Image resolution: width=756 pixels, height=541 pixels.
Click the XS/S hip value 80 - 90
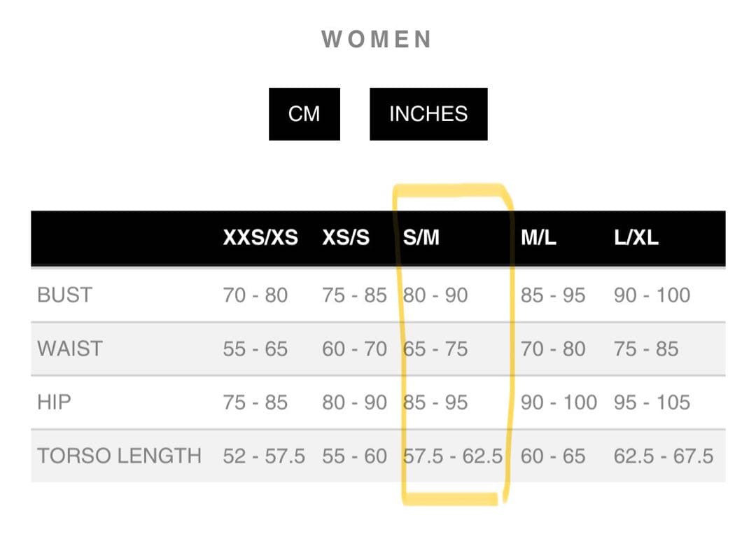[x=354, y=402]
